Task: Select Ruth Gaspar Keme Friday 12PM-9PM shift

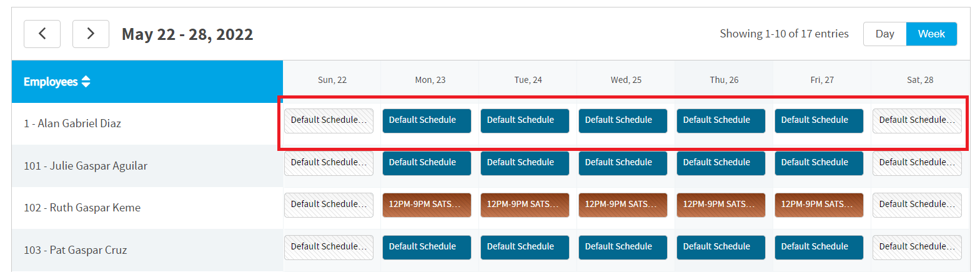Action: tap(819, 205)
